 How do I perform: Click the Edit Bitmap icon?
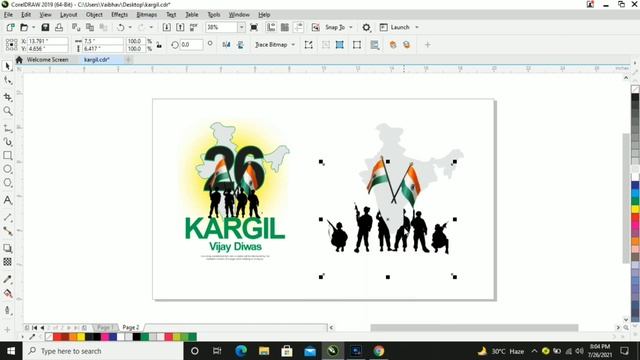coord(308,45)
